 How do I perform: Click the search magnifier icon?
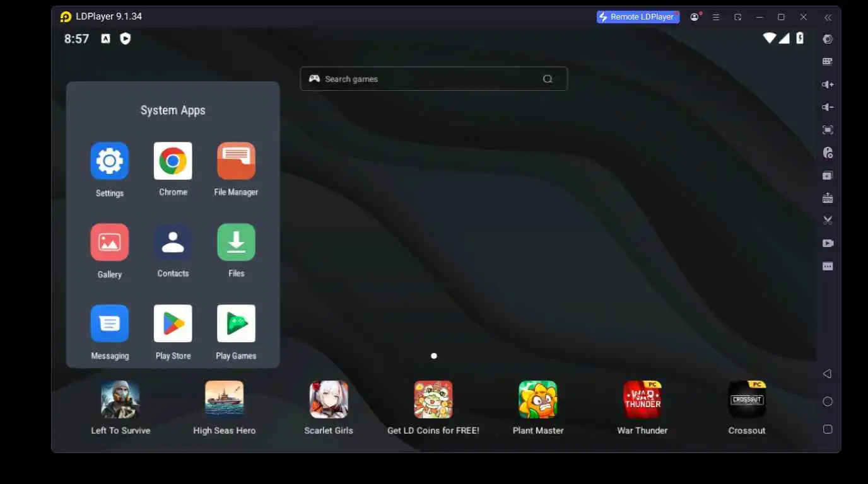coord(548,79)
